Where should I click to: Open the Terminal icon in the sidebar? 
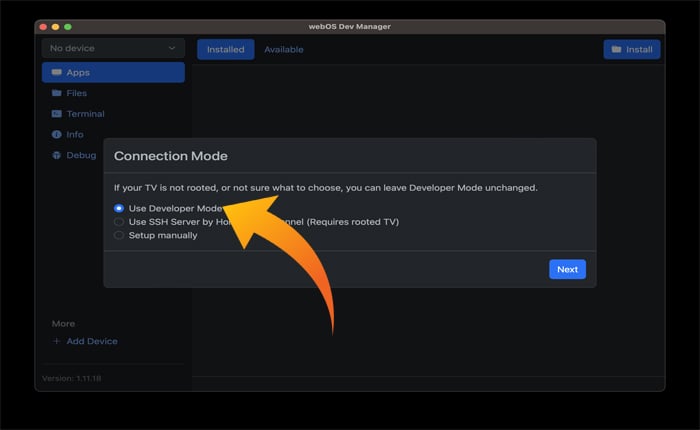click(56, 114)
